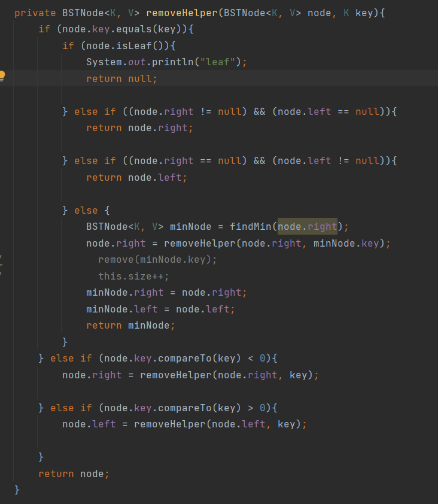Click the findMin method call
The height and width of the screenshot is (504, 438).
(x=250, y=226)
